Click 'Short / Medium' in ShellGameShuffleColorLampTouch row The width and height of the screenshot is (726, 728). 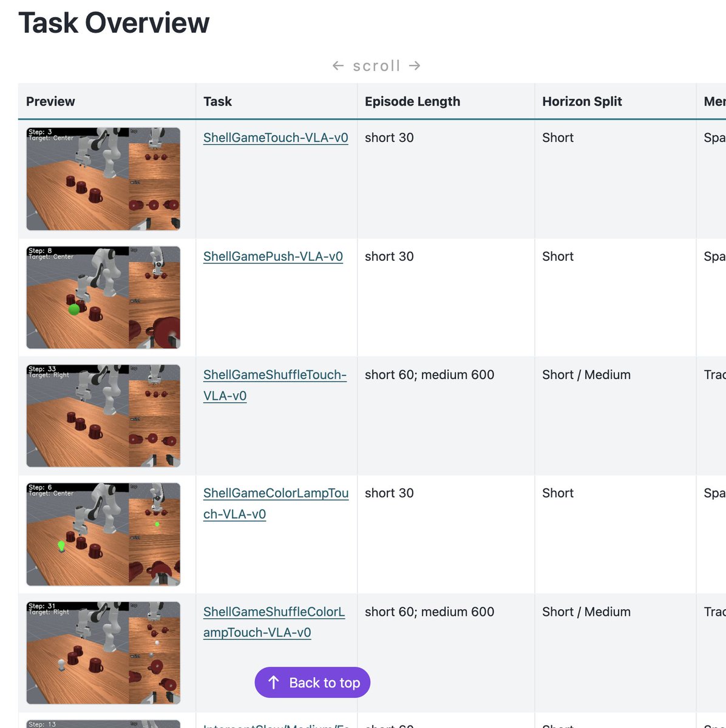point(586,612)
